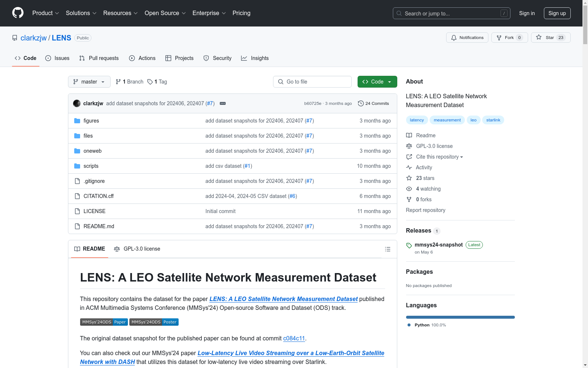Open the 24 Commits history
The width and height of the screenshot is (588, 368).
click(x=373, y=103)
